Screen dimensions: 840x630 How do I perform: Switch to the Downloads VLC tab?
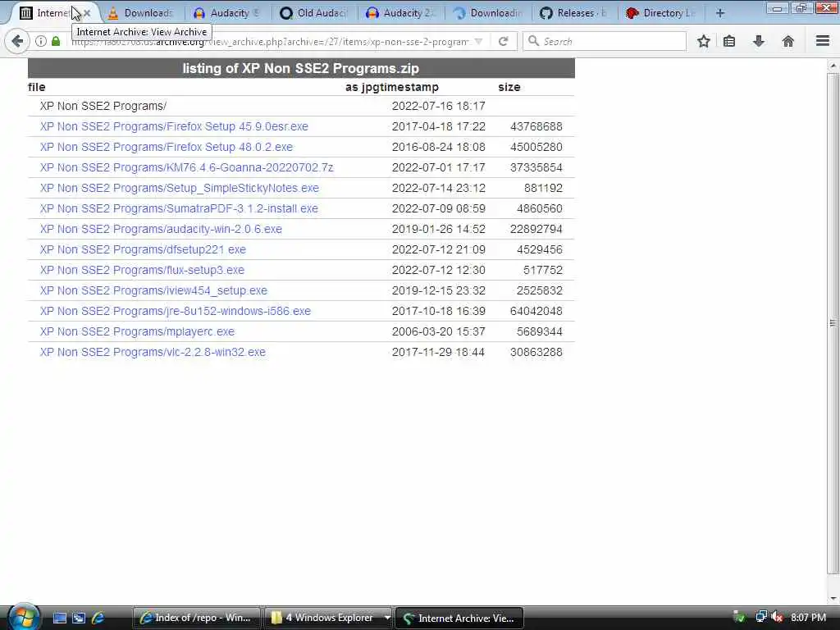140,13
